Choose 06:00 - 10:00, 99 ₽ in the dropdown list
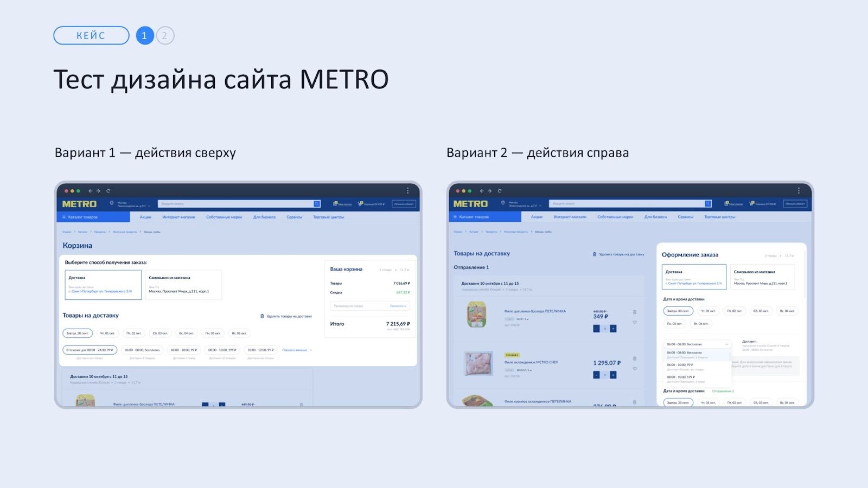This screenshot has width=868, height=488. pyautogui.click(x=697, y=367)
